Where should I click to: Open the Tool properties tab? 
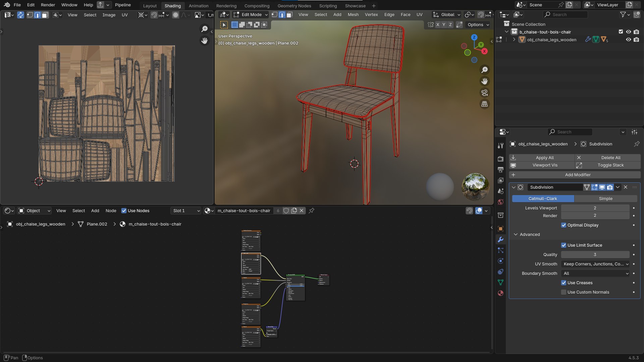tap(500, 145)
